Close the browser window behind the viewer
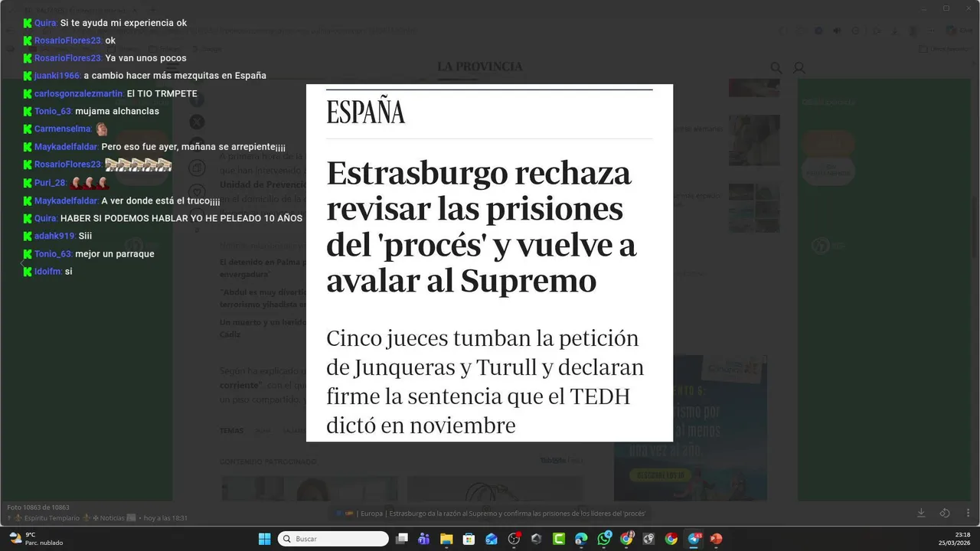 [967, 8]
